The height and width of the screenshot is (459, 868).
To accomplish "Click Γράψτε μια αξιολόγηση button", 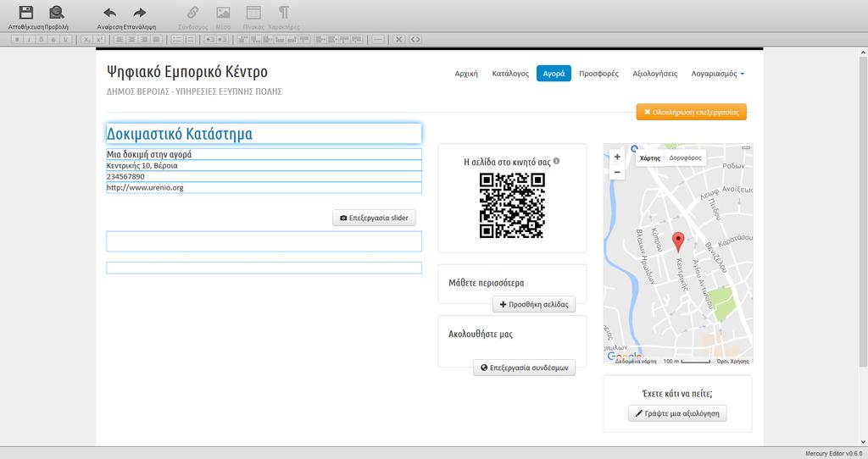I will [677, 413].
